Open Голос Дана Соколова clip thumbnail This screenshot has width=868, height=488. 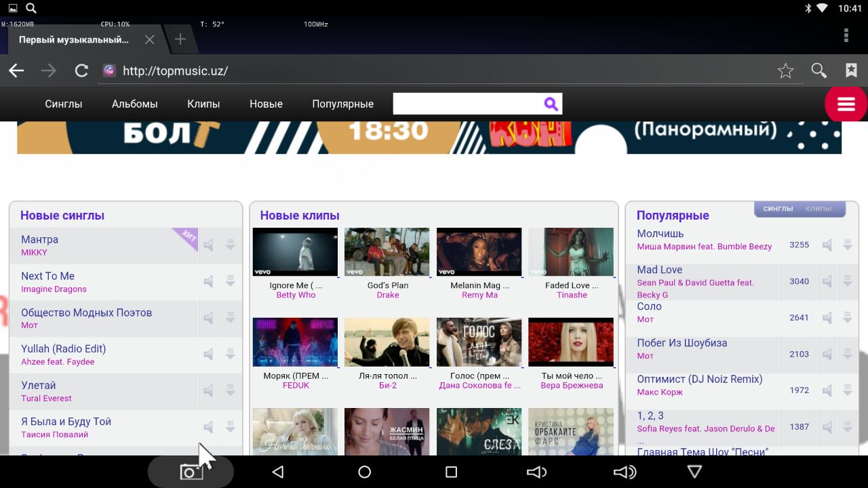point(479,342)
